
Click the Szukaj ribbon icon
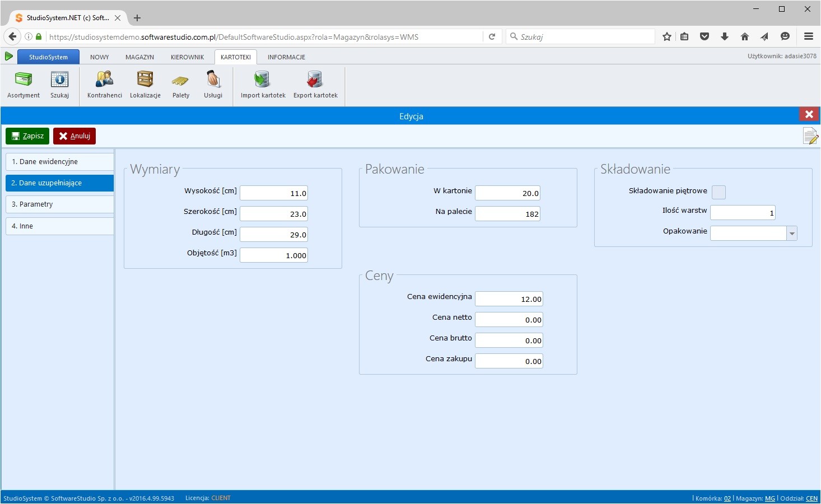[59, 85]
